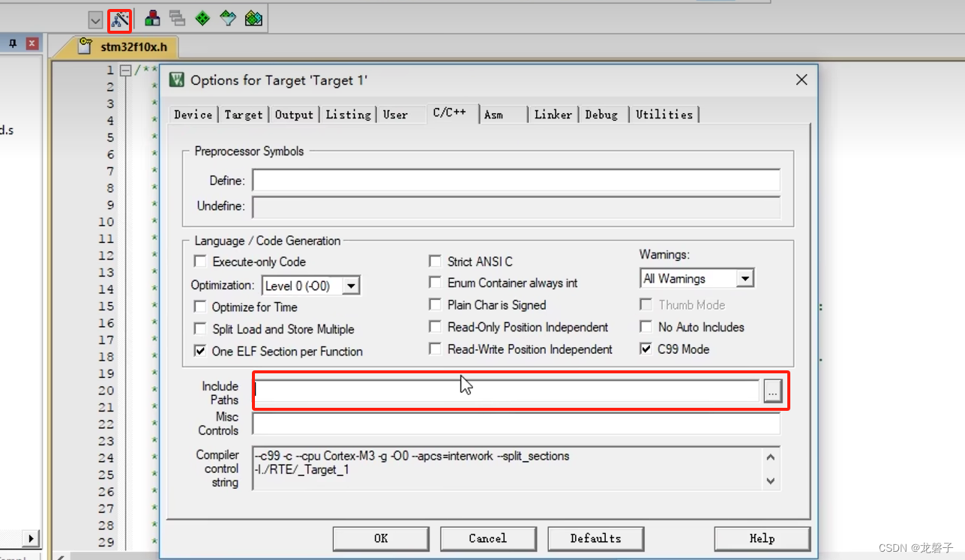Click Select Software Packs funnel icon
The height and width of the screenshot is (560, 965).
point(228,18)
